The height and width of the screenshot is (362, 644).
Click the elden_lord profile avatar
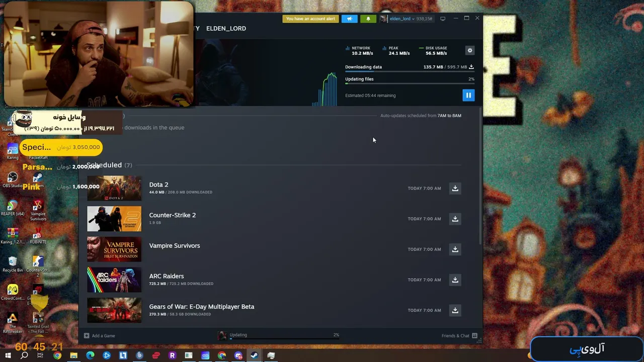(383, 19)
